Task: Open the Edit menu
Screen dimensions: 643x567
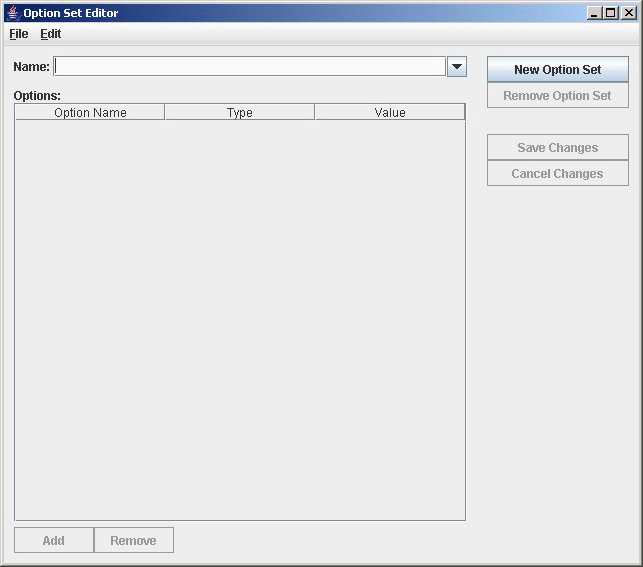Action: coord(50,34)
